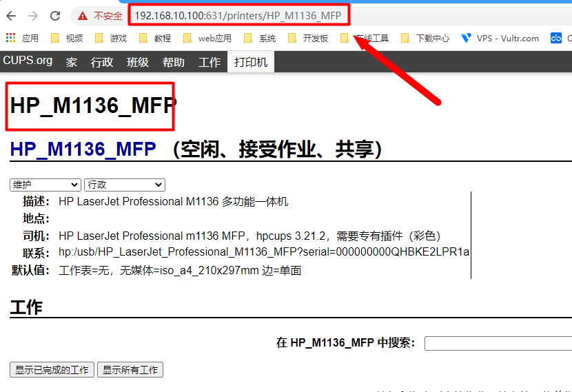The image size is (572, 392).
Task: Click the driver text mentioning hpcups 3.21.2
Action: click(249, 236)
